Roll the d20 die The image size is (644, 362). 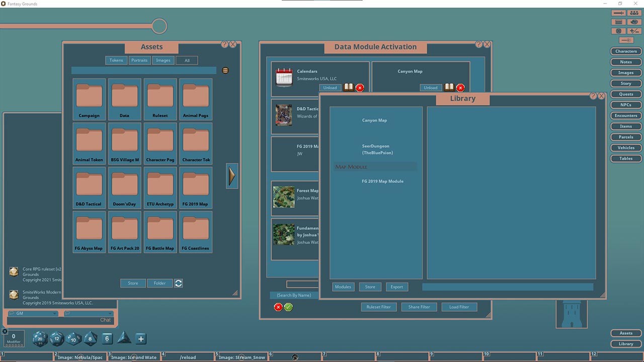[40, 339]
